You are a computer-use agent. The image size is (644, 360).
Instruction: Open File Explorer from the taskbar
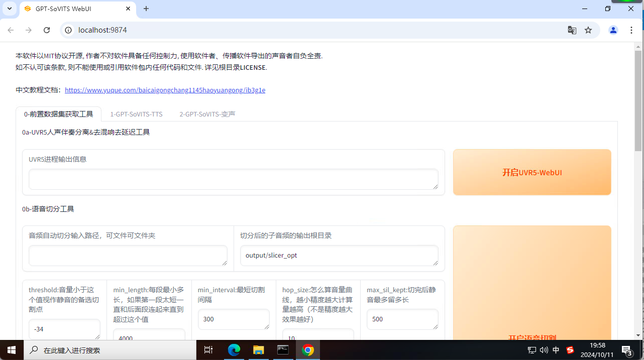coord(258,350)
